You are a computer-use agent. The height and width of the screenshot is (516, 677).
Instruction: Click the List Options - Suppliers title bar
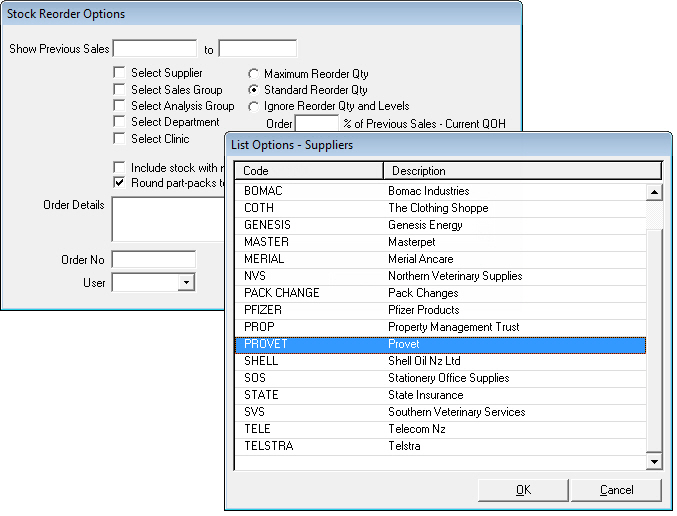[x=448, y=145]
